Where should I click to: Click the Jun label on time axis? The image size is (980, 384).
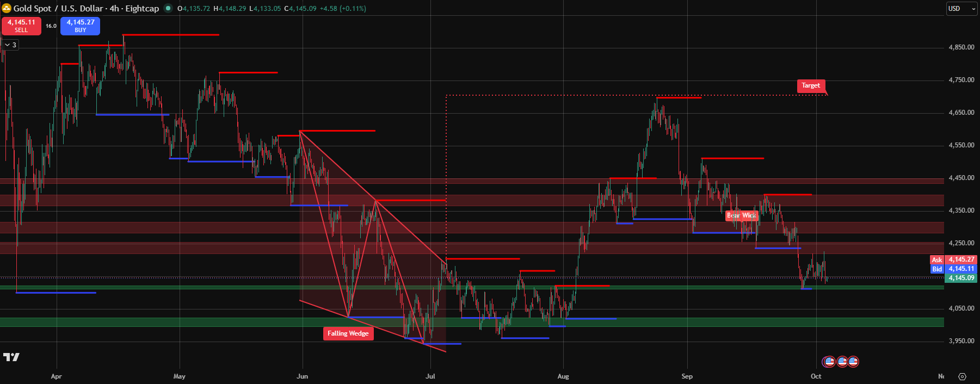tap(303, 376)
